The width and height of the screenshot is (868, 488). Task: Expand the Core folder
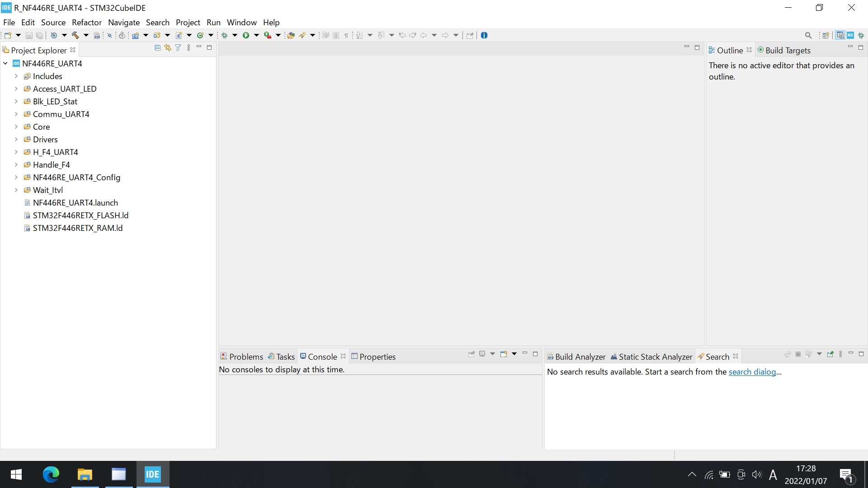point(16,127)
